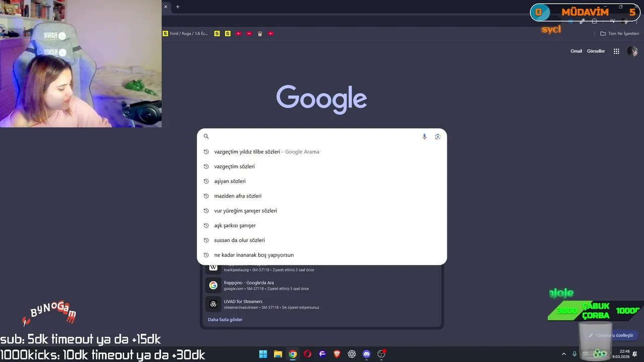Open the Windows Start menu
Viewport: 644px width, 362px height.
pyautogui.click(x=263, y=354)
